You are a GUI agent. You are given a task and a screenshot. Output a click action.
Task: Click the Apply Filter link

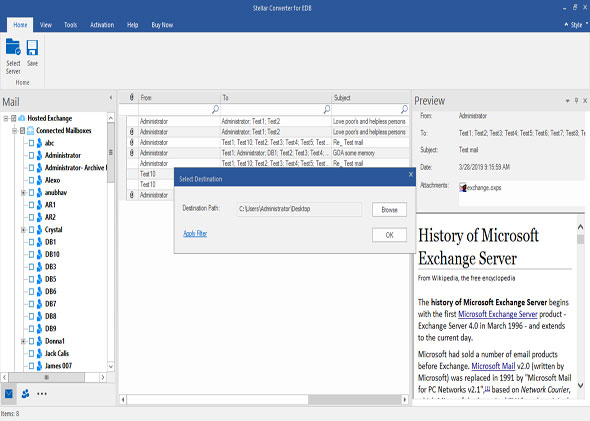[195, 233]
